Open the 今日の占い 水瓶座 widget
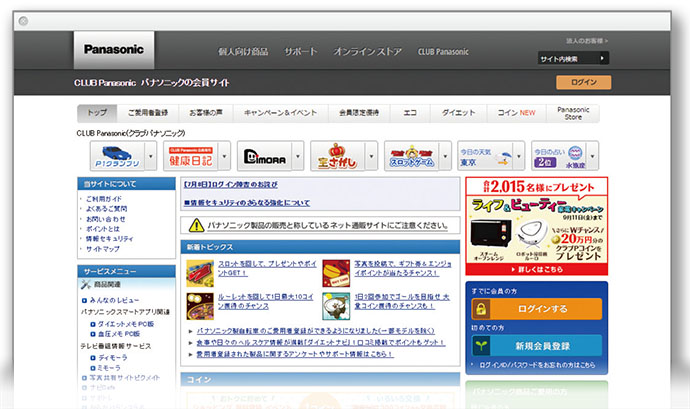The image size is (690, 409). 559,156
